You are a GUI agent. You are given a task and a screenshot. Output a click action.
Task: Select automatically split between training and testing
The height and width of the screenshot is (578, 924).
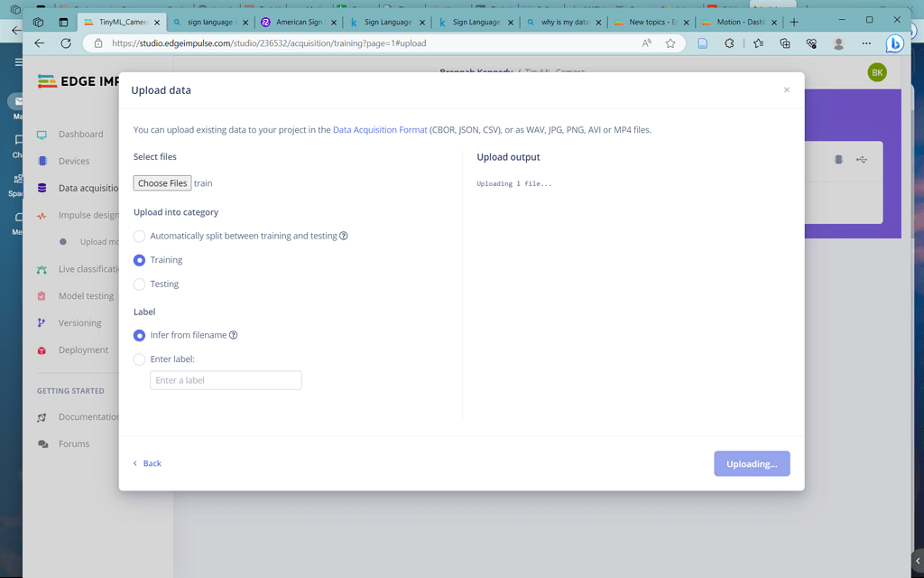tap(139, 236)
